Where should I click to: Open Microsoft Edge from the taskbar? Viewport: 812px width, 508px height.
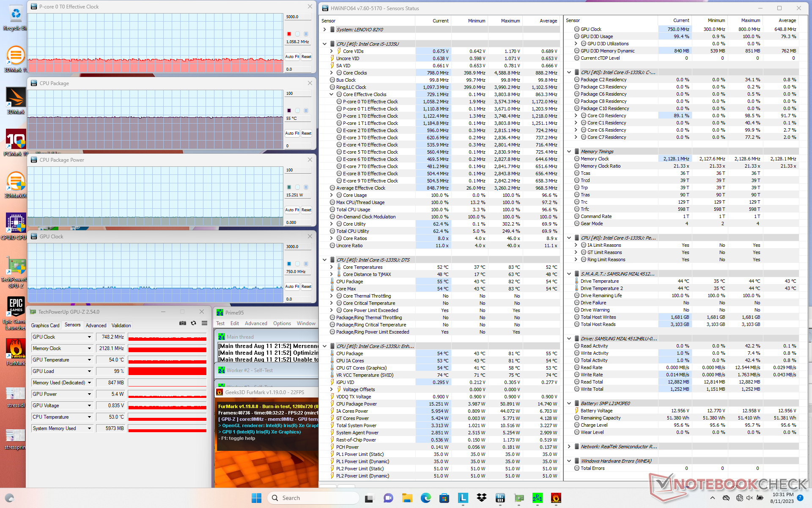coord(425,498)
